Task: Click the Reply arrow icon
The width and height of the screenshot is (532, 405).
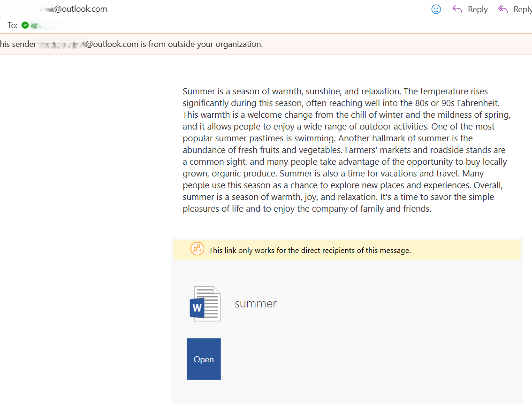Action: point(457,9)
